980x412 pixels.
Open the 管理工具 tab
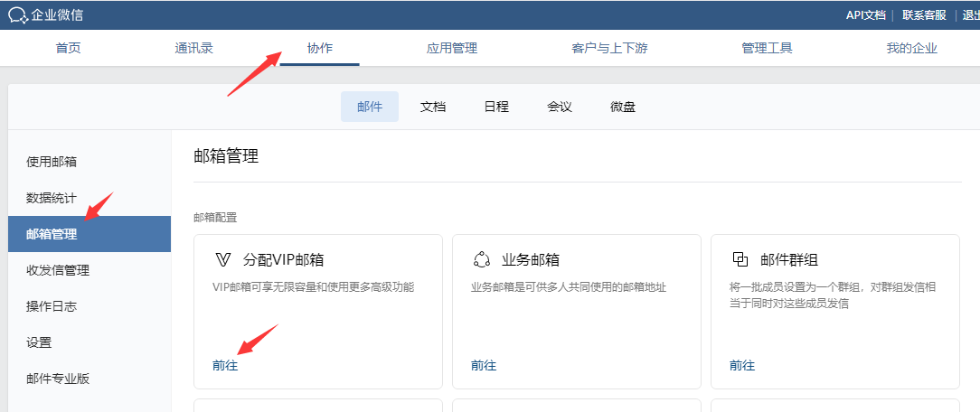[x=767, y=49]
